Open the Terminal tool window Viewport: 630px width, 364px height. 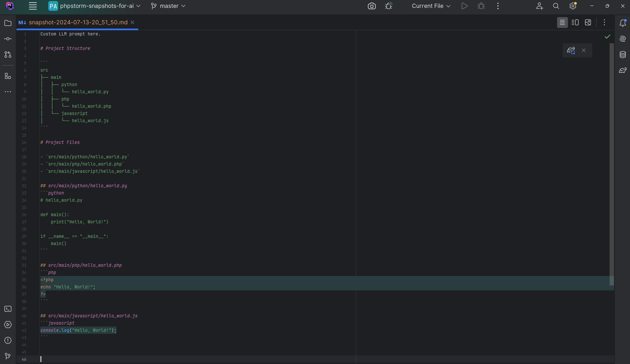[x=8, y=309]
